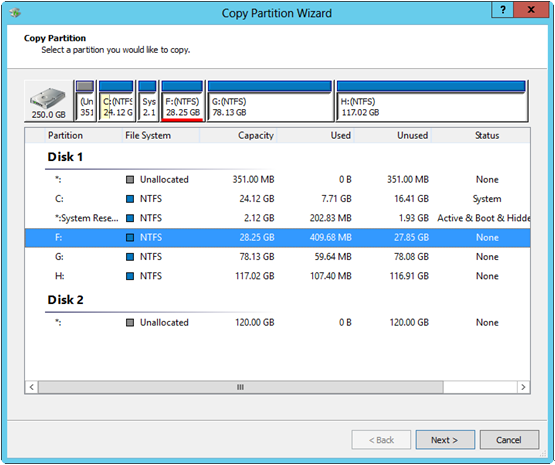
Task: Click the NTFS icon in F: row
Action: point(130,237)
